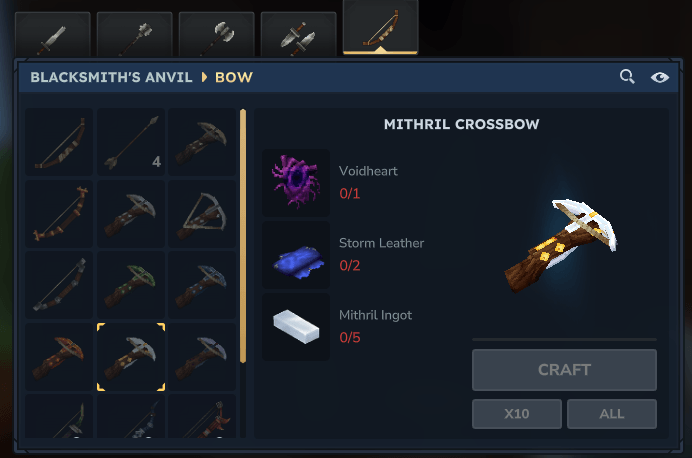Click Blacksmith's Anvil breadcrumb title
692x458 pixels.
(x=111, y=77)
